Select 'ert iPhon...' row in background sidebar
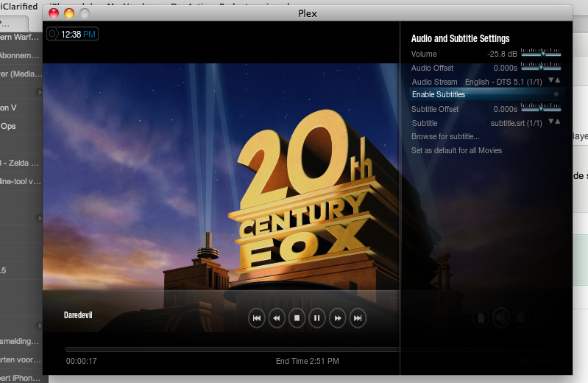The height and width of the screenshot is (383, 588). click(21, 378)
